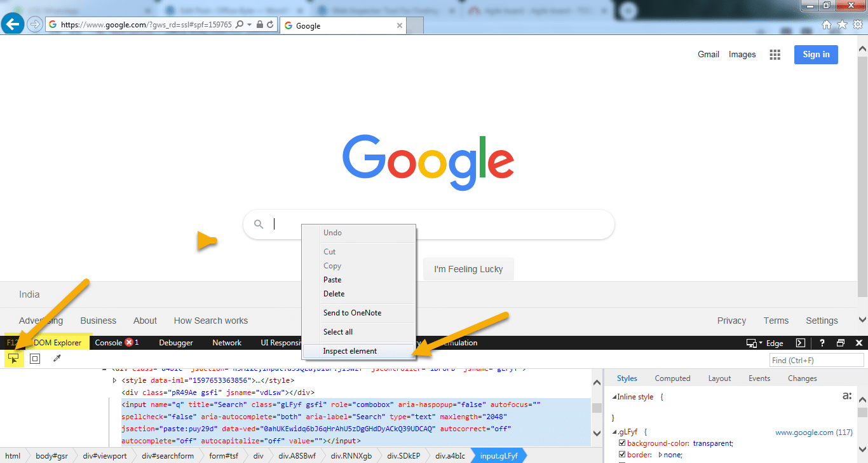Viewport: 868px width, 463px height.
Task: Open the browser Home icon
Action: (827, 25)
